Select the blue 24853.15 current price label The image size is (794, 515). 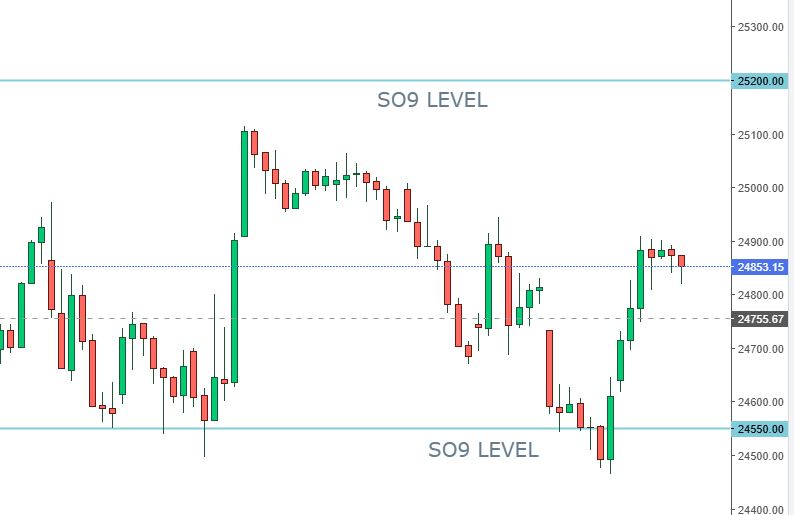[760, 267]
